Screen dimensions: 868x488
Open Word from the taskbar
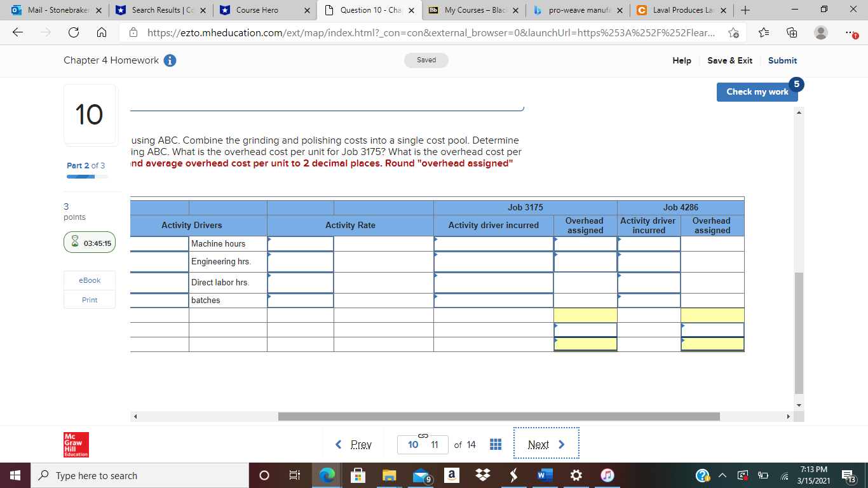click(543, 475)
